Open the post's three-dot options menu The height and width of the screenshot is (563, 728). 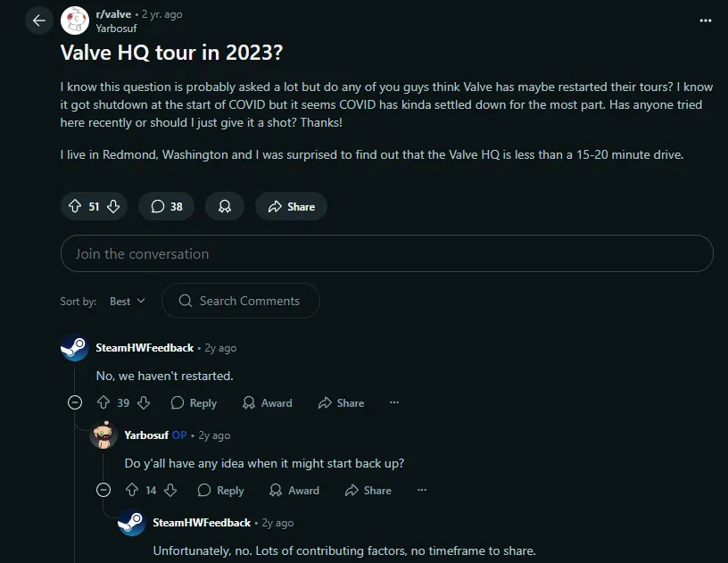pos(705,21)
